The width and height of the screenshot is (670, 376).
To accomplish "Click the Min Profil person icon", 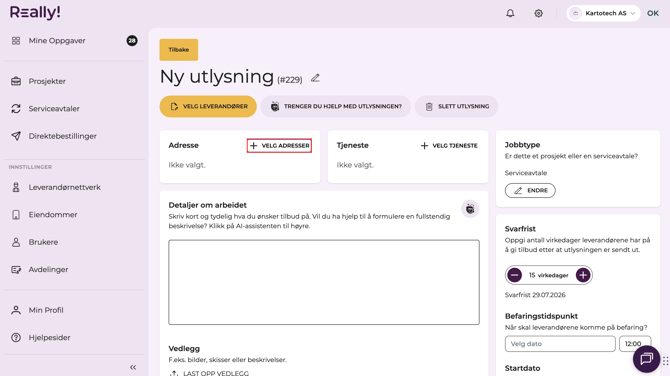I will click(16, 310).
